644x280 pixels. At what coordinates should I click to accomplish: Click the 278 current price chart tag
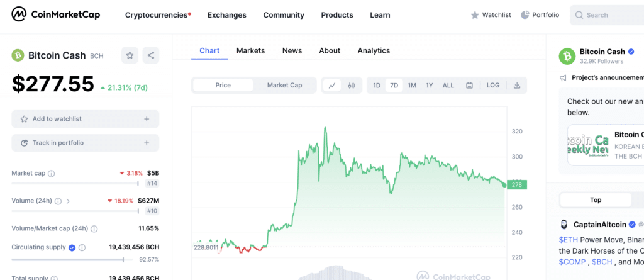pos(517,185)
